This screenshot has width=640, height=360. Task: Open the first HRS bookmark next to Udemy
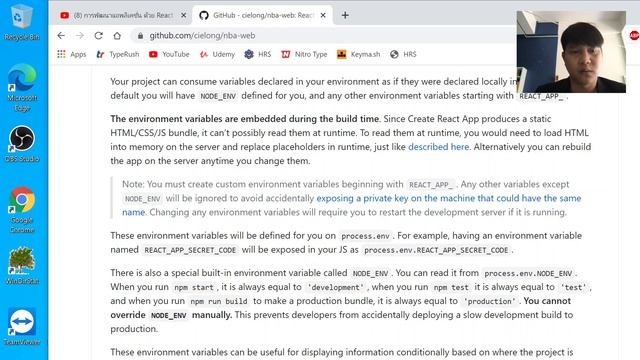tap(258, 54)
